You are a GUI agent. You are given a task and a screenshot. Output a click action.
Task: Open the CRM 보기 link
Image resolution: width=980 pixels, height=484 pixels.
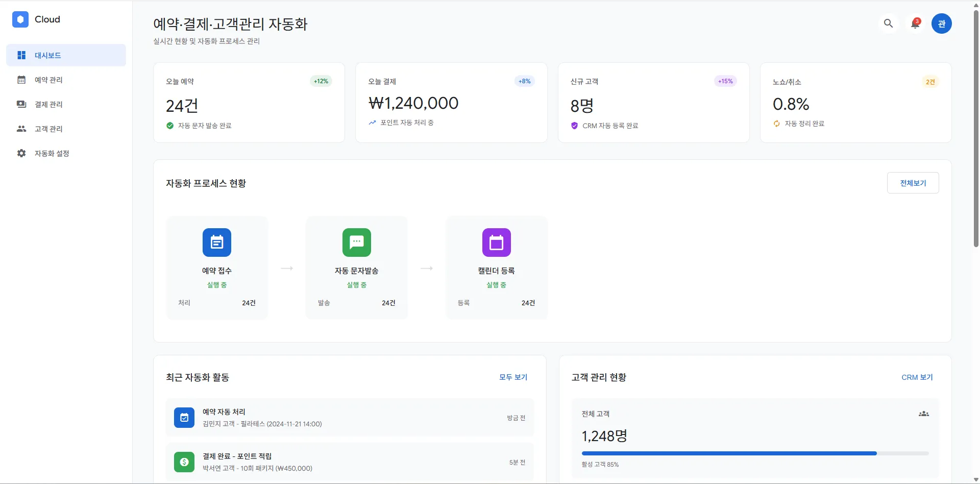[x=917, y=377]
